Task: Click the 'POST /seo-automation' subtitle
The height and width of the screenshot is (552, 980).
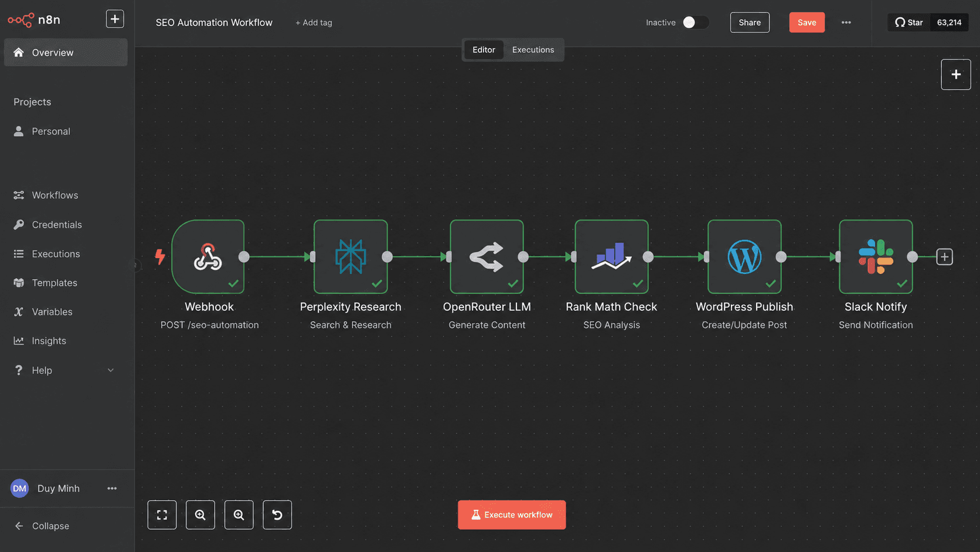Action: click(209, 325)
